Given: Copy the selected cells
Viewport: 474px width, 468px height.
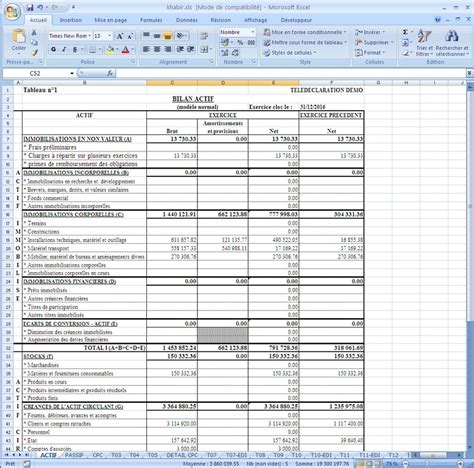Looking at the screenshot, I should pyautogui.click(x=34, y=42).
